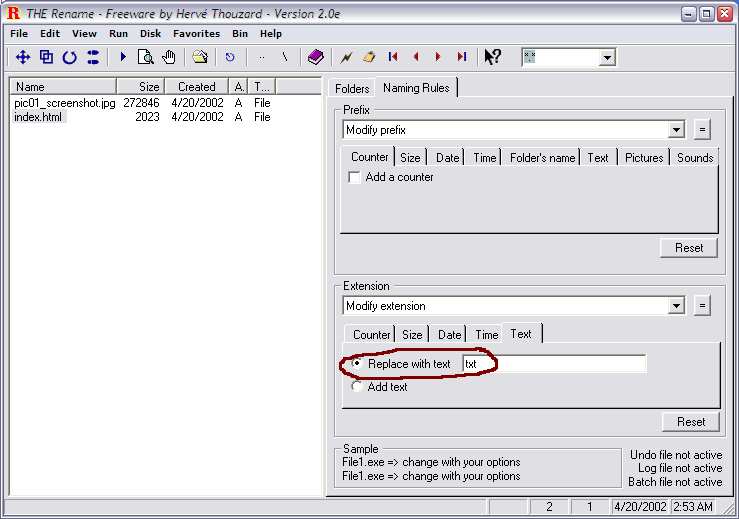This screenshot has width=739, height=519.
Task: Click the four-arrow move icon in toolbar
Action: (x=23, y=58)
